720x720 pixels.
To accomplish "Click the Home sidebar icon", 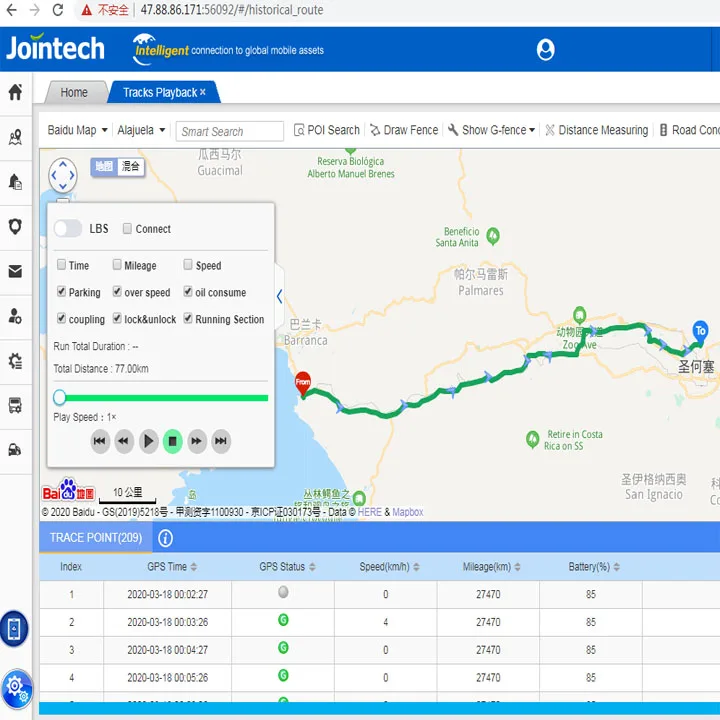I will (x=15, y=92).
